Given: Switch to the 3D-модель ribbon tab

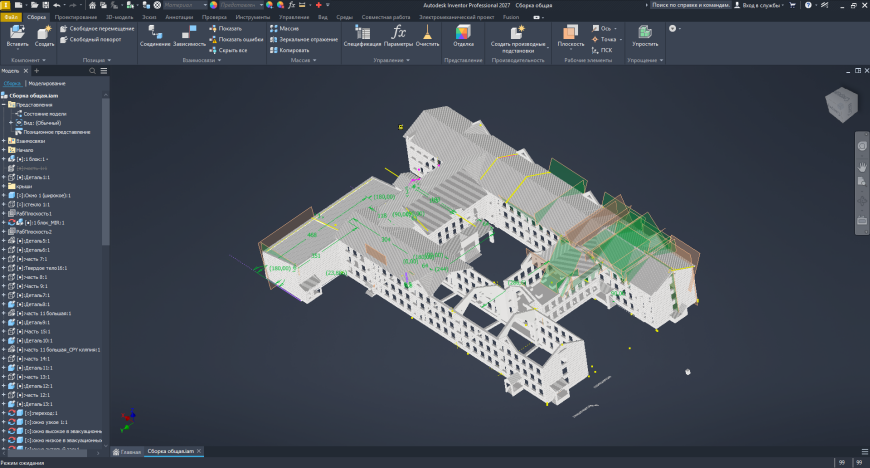Looking at the screenshot, I should [119, 17].
